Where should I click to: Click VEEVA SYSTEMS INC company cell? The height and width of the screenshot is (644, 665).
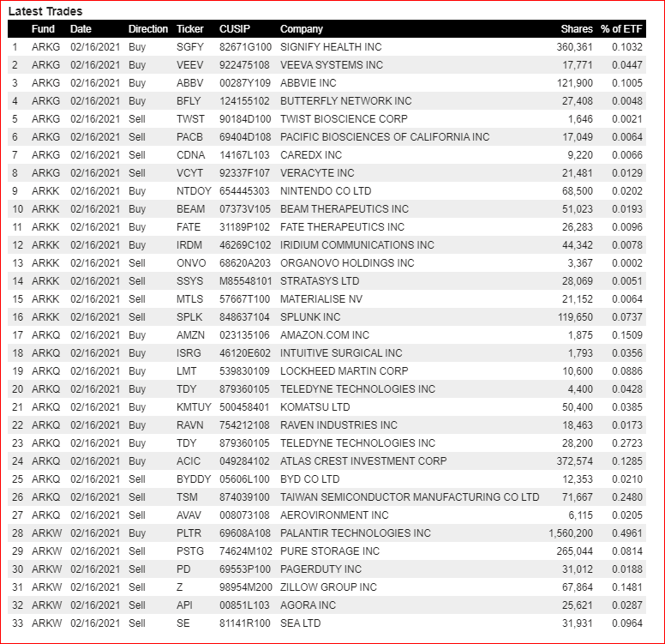[x=332, y=65]
